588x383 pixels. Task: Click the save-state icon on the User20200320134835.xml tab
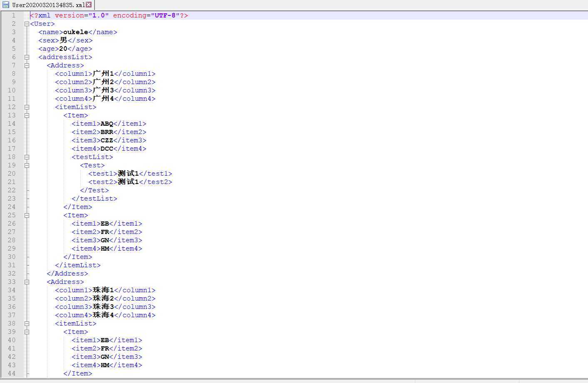pyautogui.click(x=6, y=5)
